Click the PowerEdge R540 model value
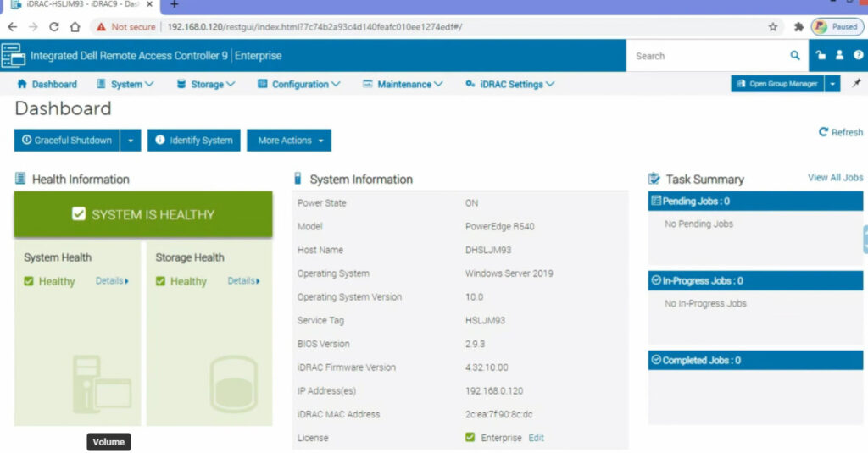Screen dimensions: 868x453 (499, 226)
